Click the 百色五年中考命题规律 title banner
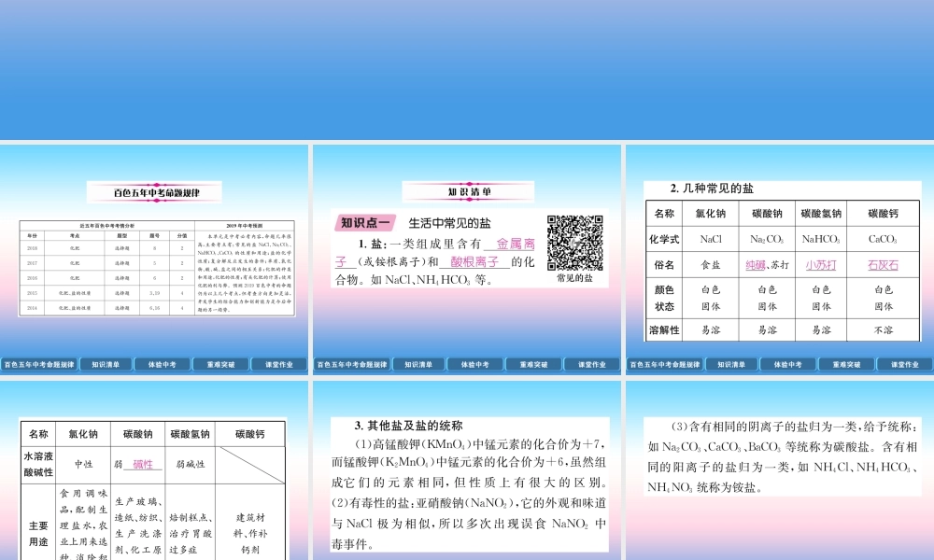The height and width of the screenshot is (560, 934). pos(154,192)
